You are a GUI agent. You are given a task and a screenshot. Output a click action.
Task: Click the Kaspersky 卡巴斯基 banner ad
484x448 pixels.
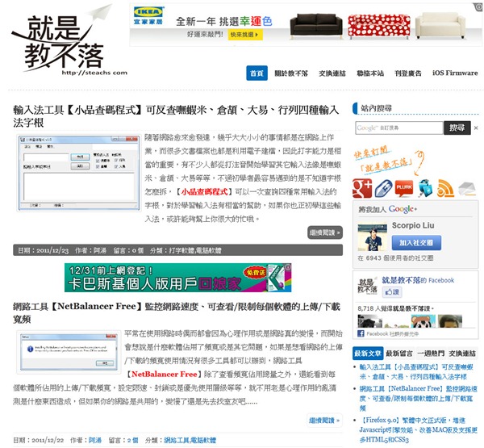click(x=177, y=278)
